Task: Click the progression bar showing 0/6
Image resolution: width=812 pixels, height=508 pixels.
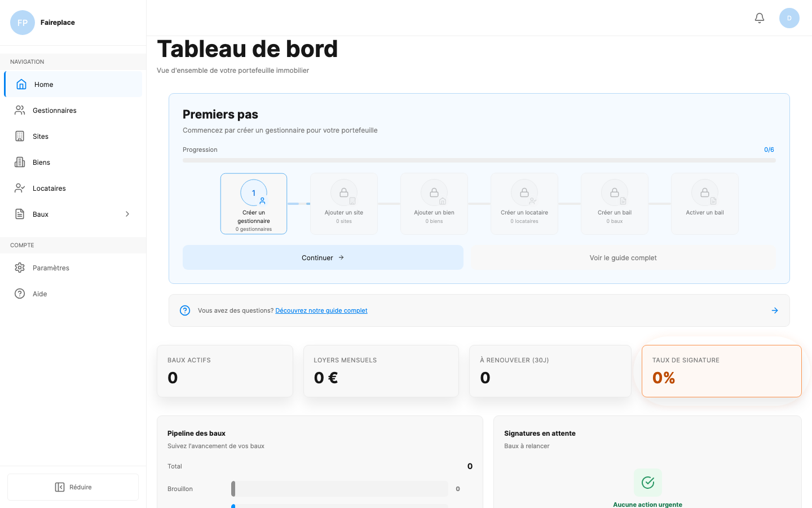Action: coord(479,160)
